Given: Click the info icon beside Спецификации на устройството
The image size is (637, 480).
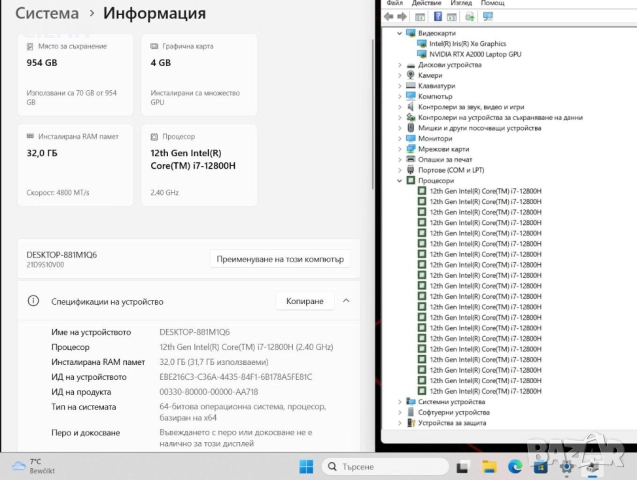Looking at the screenshot, I should pos(33,301).
